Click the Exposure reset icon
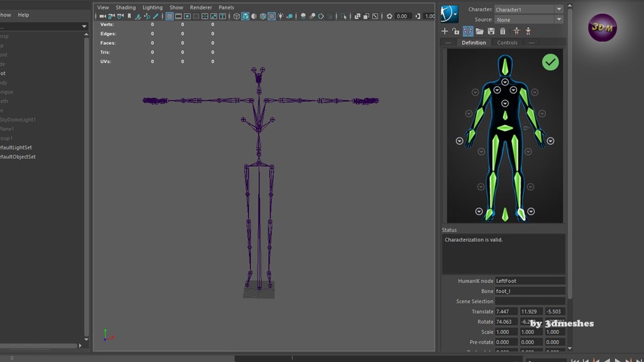Viewport: 644px width, 362px height. (x=389, y=16)
